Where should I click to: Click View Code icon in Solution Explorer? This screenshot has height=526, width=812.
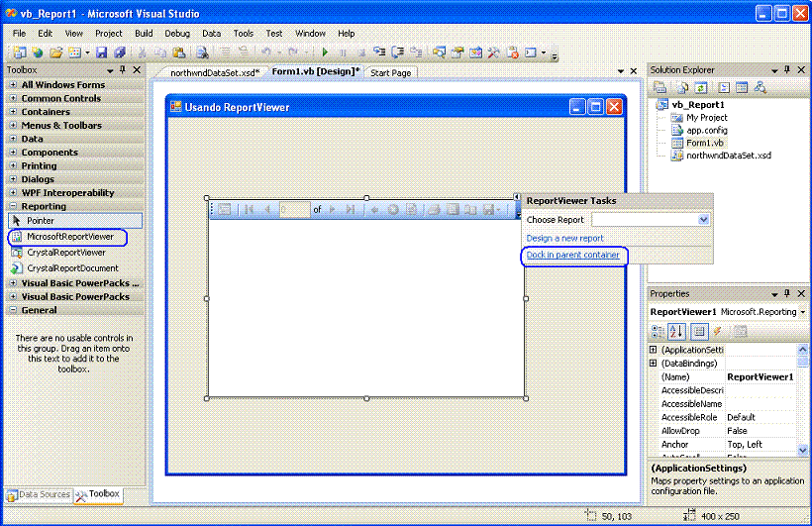pos(724,87)
